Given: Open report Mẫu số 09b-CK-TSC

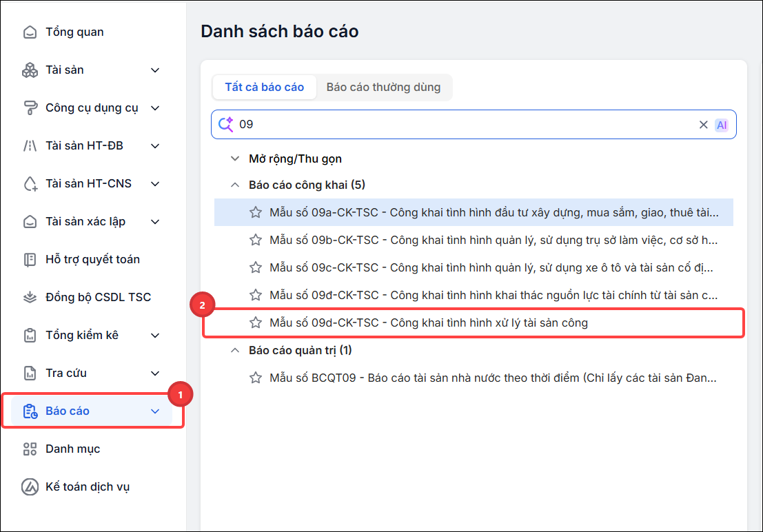Looking at the screenshot, I should point(474,240).
